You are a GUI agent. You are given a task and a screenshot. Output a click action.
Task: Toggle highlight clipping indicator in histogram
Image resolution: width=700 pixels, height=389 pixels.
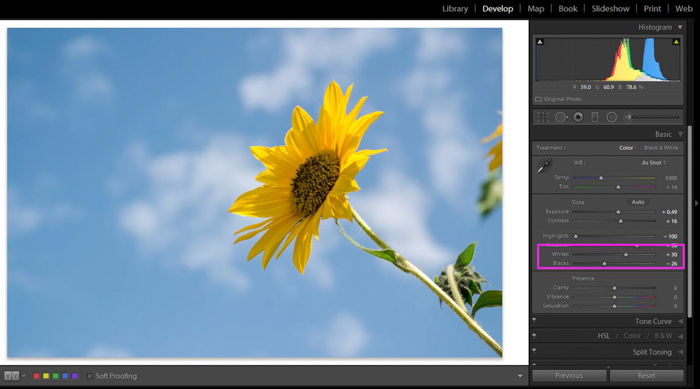click(676, 42)
